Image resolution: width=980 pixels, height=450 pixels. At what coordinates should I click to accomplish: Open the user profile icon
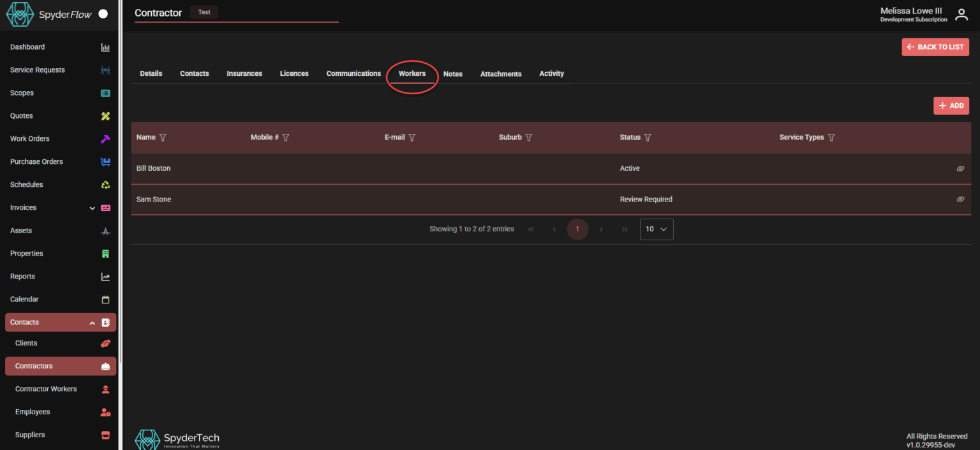(961, 15)
